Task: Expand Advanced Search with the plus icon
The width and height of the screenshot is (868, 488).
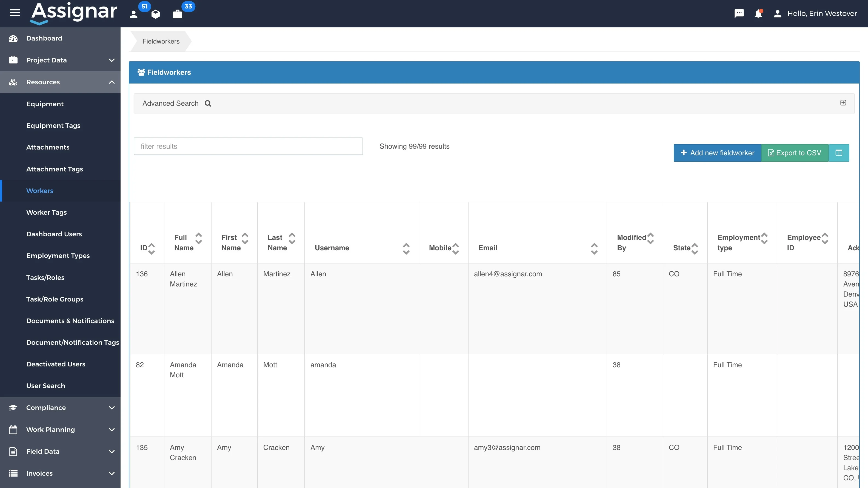Action: click(843, 103)
